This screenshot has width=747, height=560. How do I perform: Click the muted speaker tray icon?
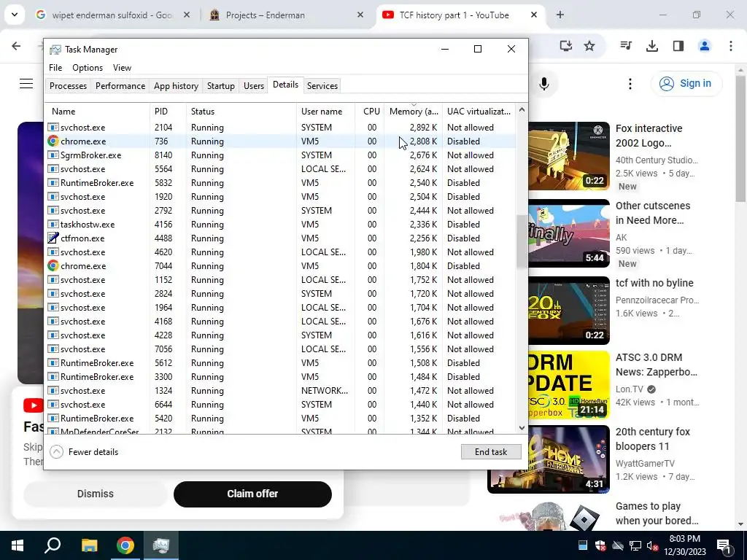652,545
